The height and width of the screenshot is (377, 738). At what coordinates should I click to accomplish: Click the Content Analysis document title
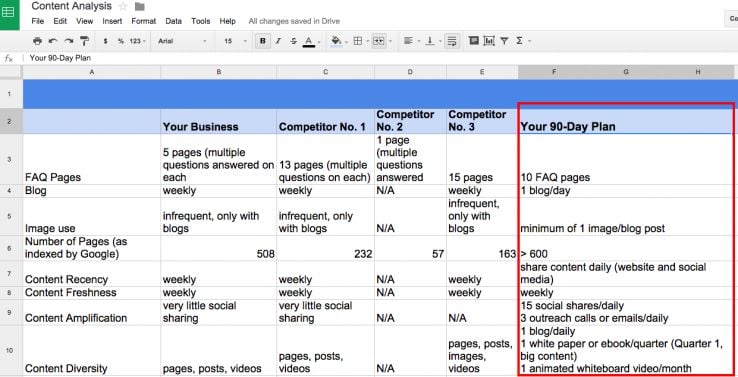[72, 6]
